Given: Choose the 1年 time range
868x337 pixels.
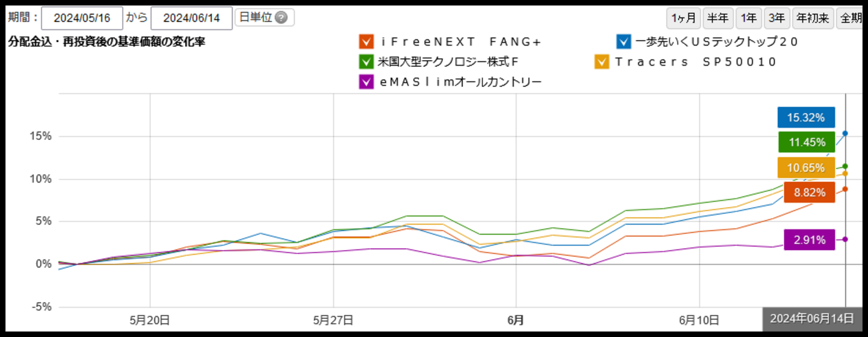Looking at the screenshot, I should click(748, 18).
